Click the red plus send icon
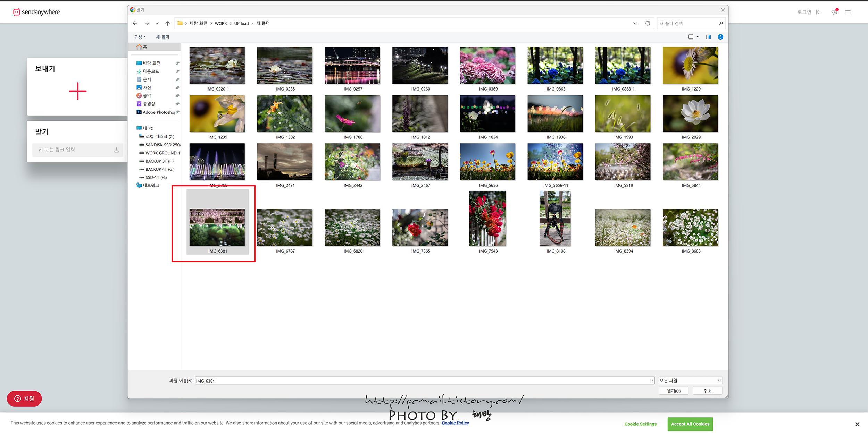This screenshot has height=435, width=868. 78,91
